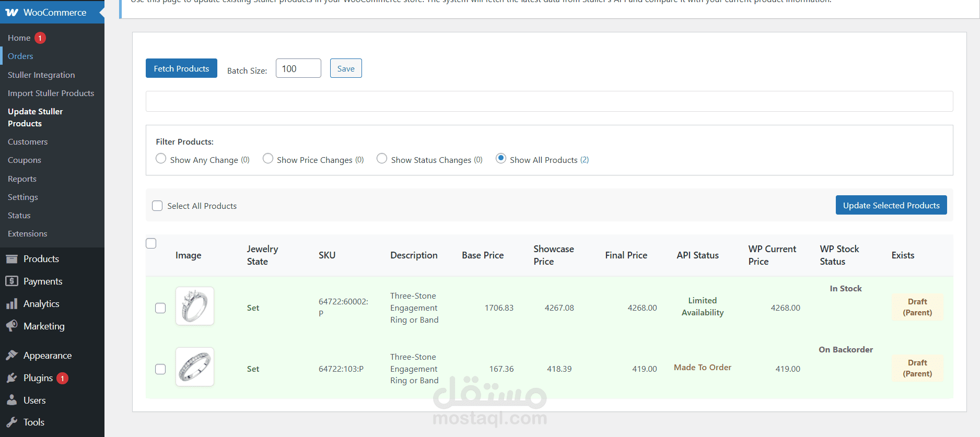Screen dimensions: 980x437
Task: Click the Batch Size input field
Action: tap(298, 68)
